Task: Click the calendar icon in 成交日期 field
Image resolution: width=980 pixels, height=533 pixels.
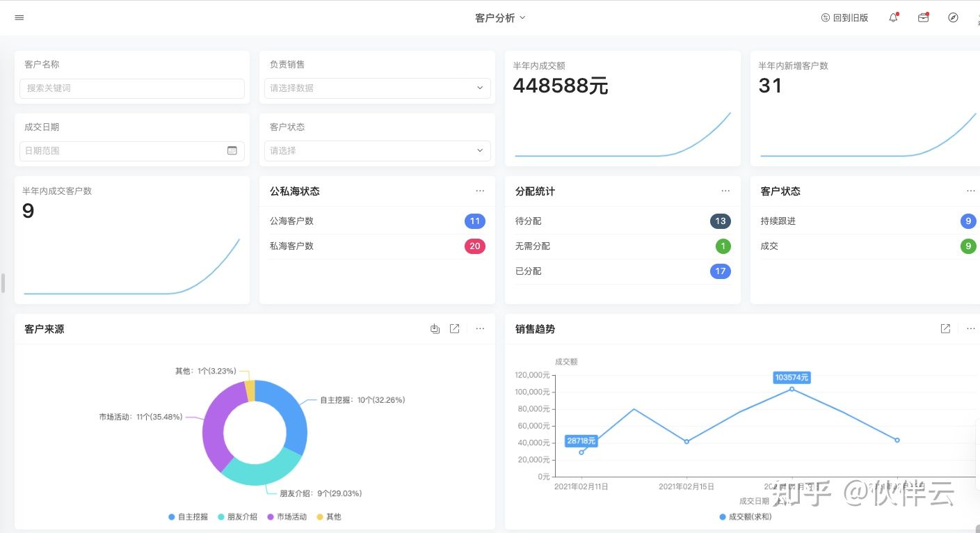Action: pyautogui.click(x=232, y=150)
